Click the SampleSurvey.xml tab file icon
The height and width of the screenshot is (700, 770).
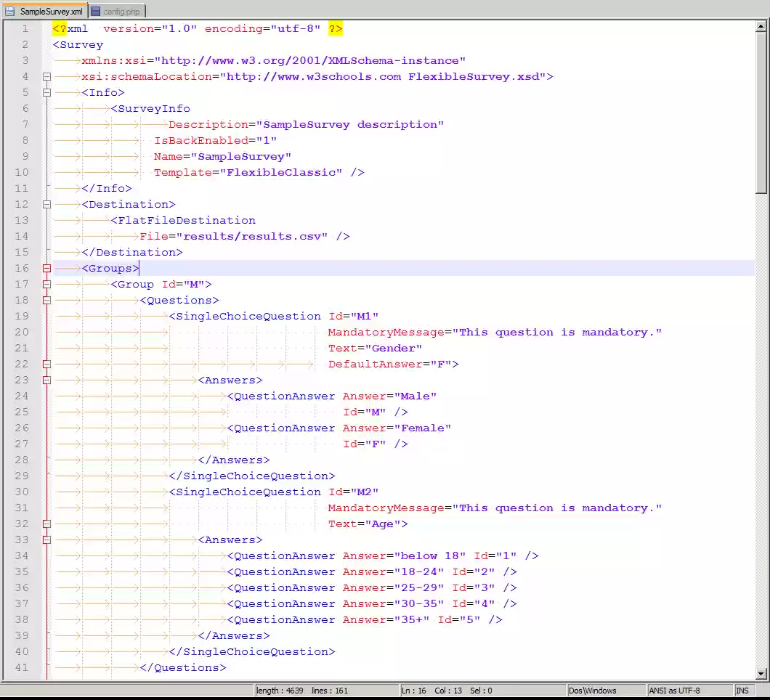tap(10, 12)
